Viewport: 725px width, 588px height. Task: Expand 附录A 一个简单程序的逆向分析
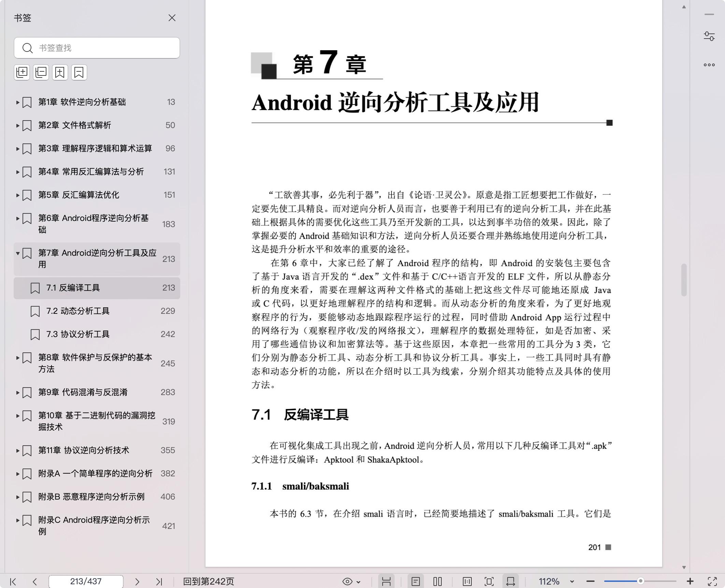pos(17,474)
